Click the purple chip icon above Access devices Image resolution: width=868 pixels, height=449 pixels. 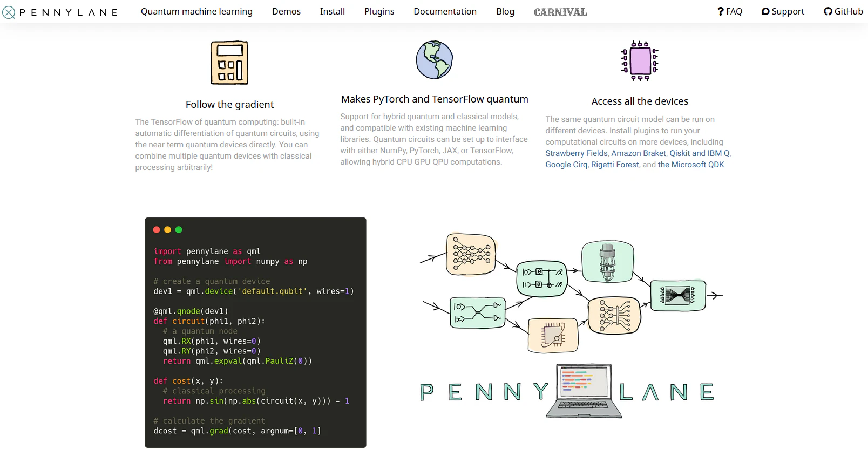(x=640, y=61)
